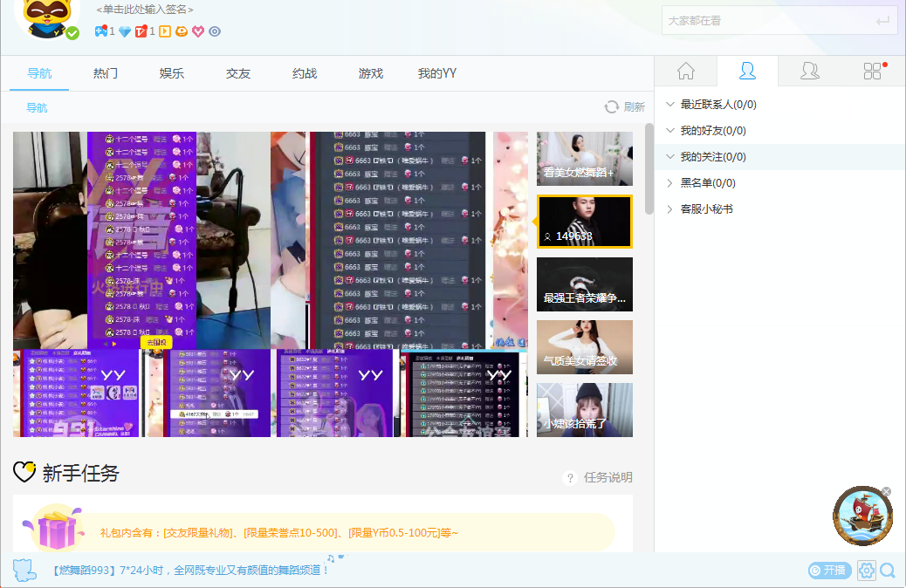This screenshot has width=906, height=588.
Task: Open the home icon in the right panel
Action: 685,71
